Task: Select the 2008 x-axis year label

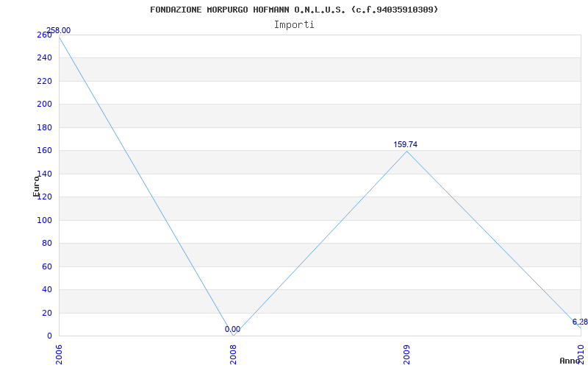Action: point(233,355)
